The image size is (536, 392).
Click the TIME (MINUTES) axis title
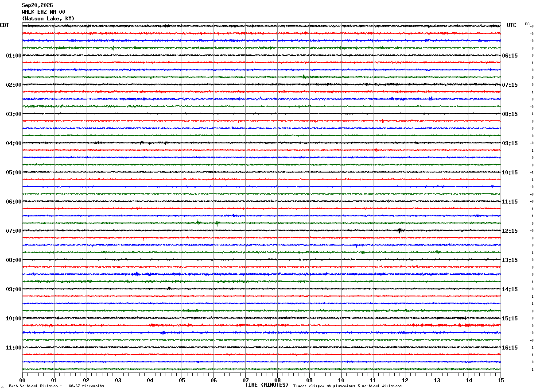pyautogui.click(x=267, y=385)
